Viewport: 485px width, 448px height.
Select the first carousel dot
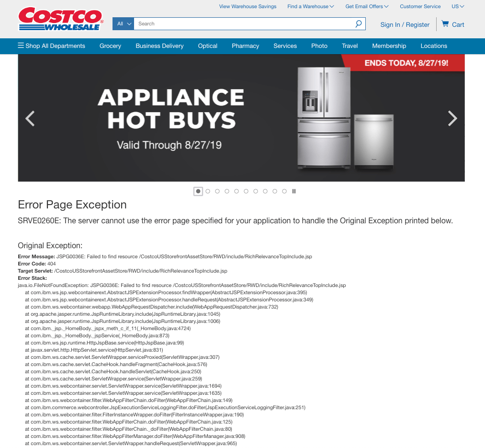tap(198, 191)
